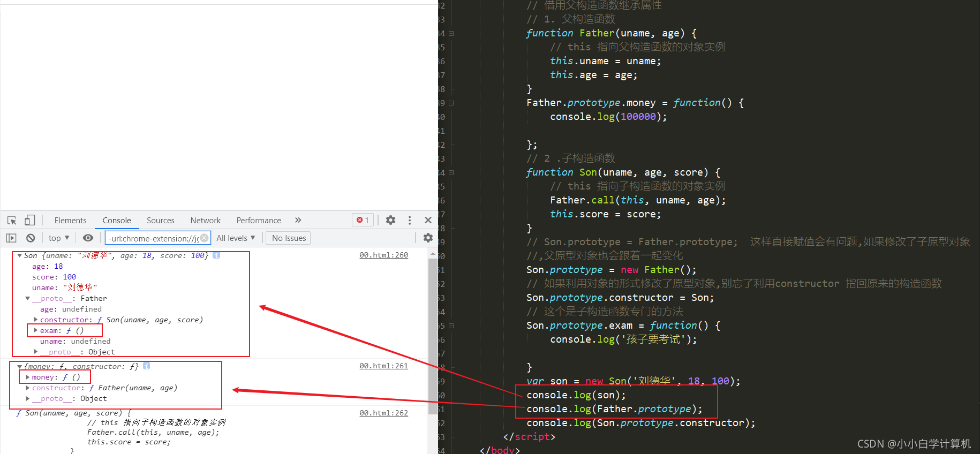980x454 pixels.
Task: Click the logged f Son(uname, age, score) output
Action: (74, 413)
